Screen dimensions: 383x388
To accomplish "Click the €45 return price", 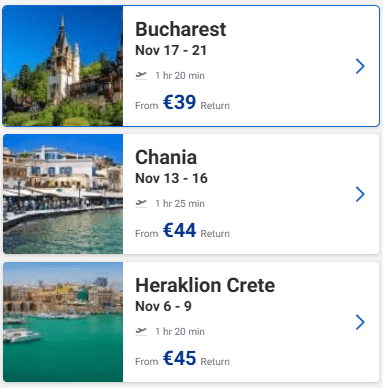I will 179,358.
